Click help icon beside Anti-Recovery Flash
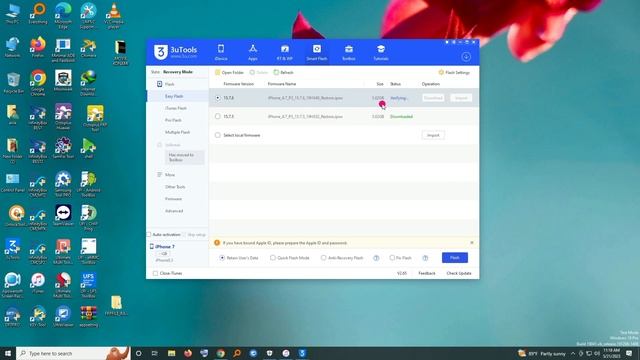Screen dimensions: 640x360 click(376, 258)
